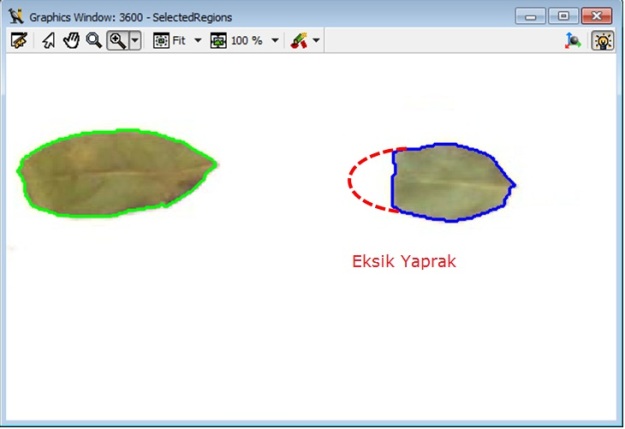Select the magnifying glass zoom tool
This screenshot has width=625, height=429.
click(x=94, y=40)
